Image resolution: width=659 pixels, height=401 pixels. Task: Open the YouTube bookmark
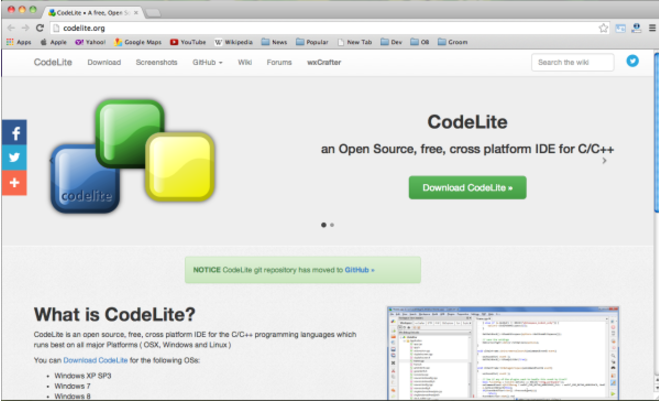point(188,42)
